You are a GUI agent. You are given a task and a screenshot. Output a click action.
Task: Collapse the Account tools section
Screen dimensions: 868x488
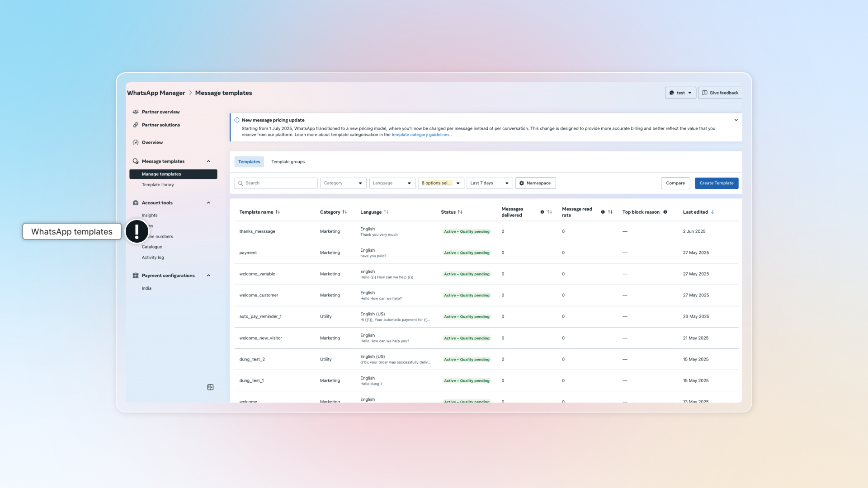(x=208, y=203)
